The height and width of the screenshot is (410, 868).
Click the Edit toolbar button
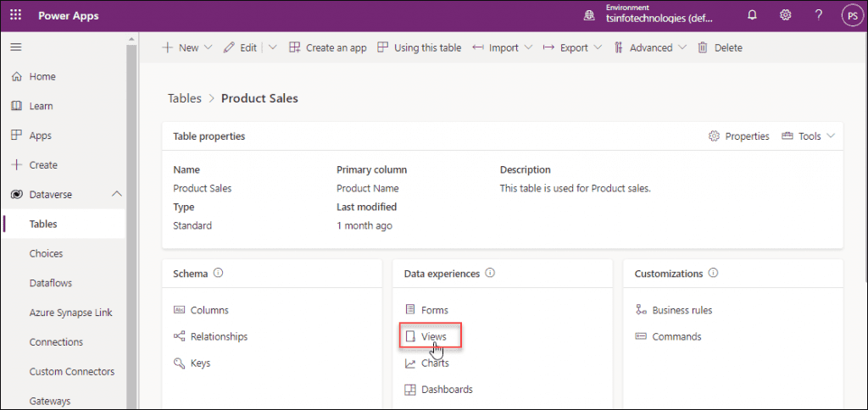tap(240, 47)
